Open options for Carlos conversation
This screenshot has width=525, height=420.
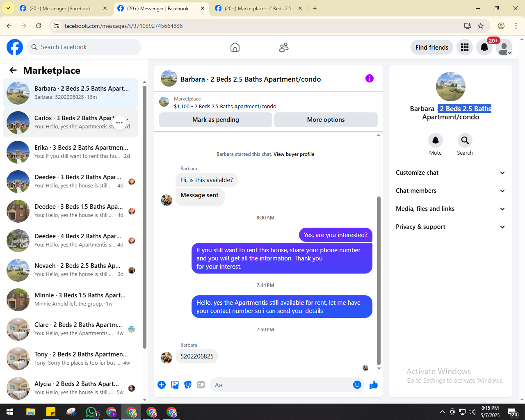(x=119, y=122)
